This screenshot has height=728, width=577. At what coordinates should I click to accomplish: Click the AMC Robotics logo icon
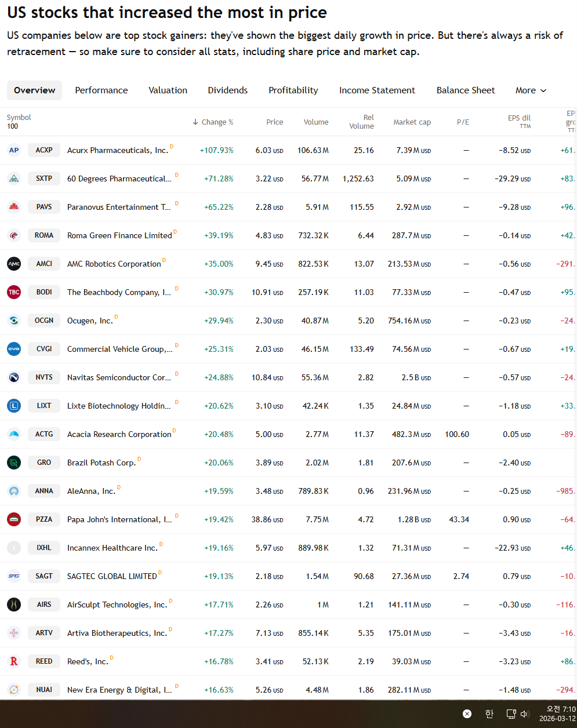[14, 264]
